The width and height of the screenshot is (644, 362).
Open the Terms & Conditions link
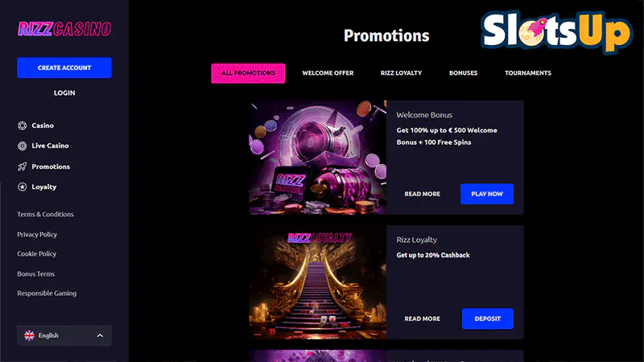point(45,214)
